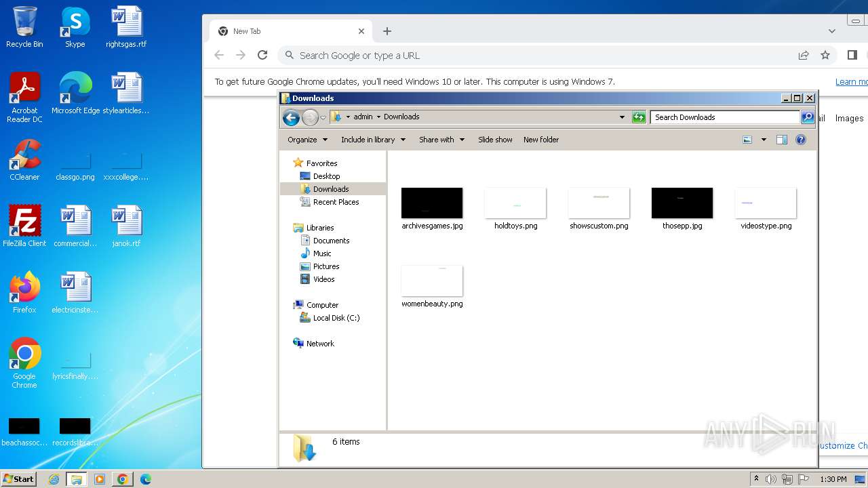Select janok.rtf on the desktop

126,226
